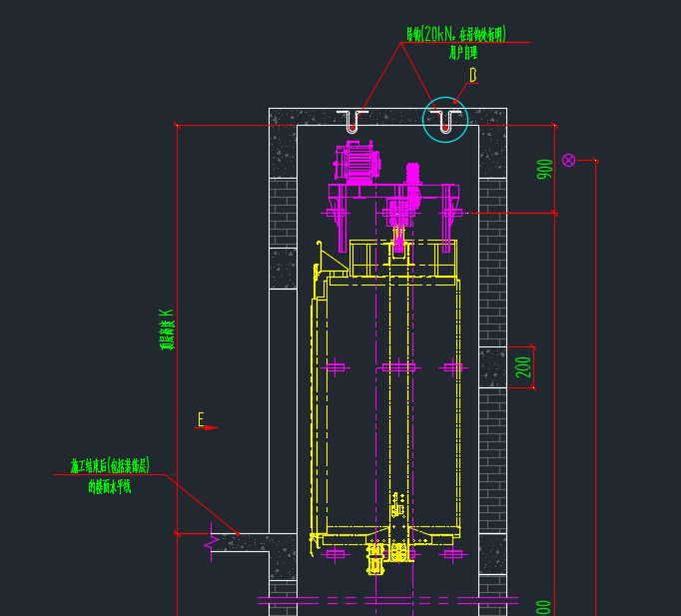Click the yellow letter D callout
The image size is (681, 616).
(473, 75)
